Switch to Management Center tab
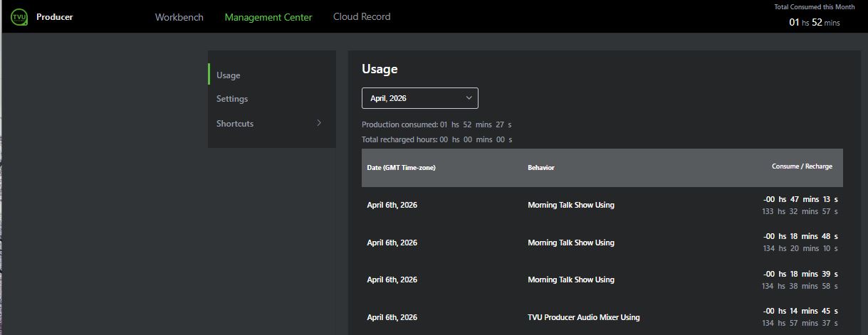 pos(268,17)
